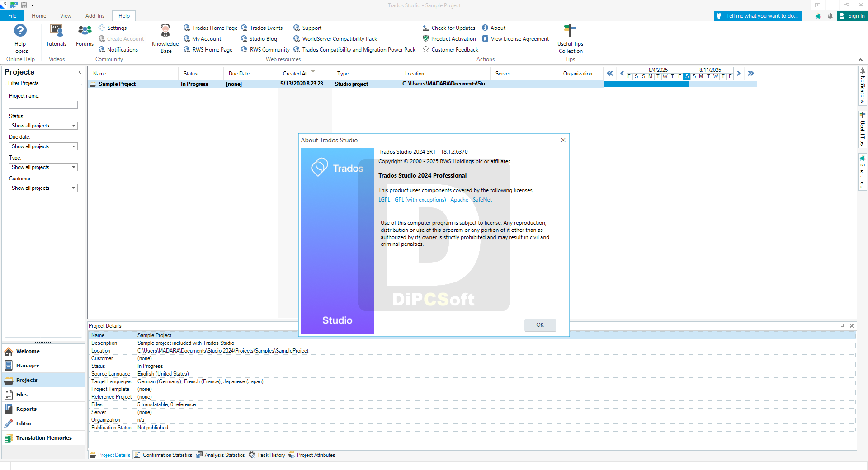Open the Knowledge Base
868x470 pixels.
click(x=165, y=39)
